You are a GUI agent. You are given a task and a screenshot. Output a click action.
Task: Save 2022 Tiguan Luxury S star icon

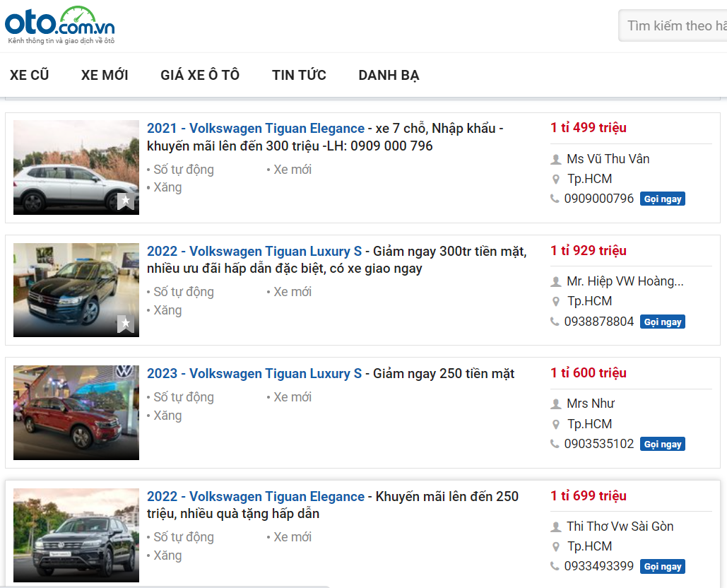click(x=125, y=324)
